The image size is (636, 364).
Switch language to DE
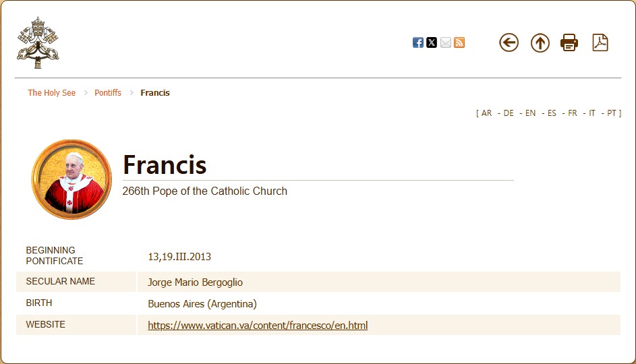pyautogui.click(x=509, y=113)
